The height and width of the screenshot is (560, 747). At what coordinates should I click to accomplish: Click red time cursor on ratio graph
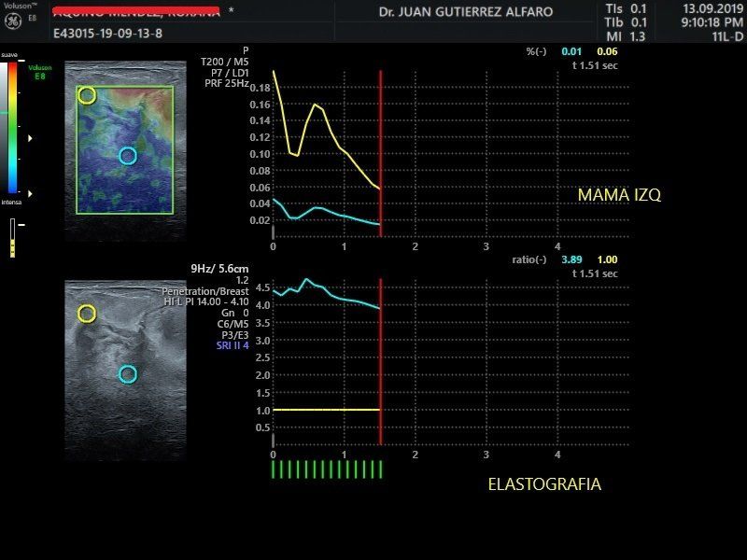click(381, 362)
